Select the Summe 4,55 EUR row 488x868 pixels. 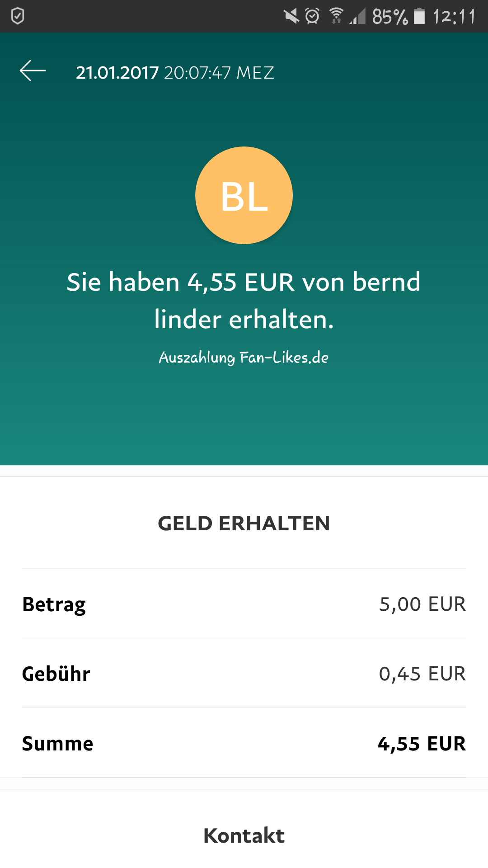(244, 743)
